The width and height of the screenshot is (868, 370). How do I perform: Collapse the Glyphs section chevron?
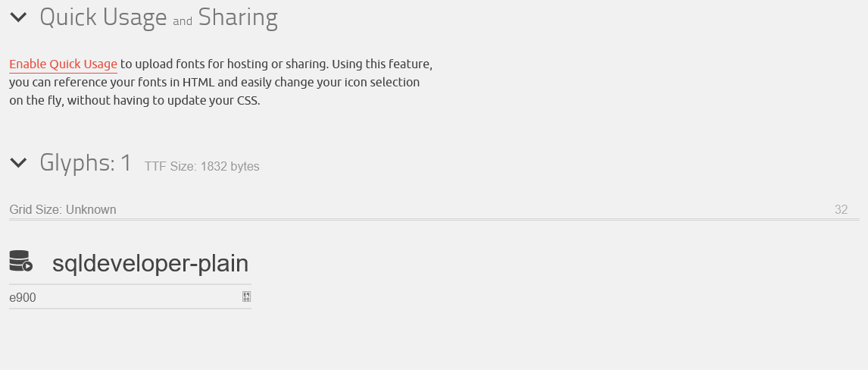18,163
